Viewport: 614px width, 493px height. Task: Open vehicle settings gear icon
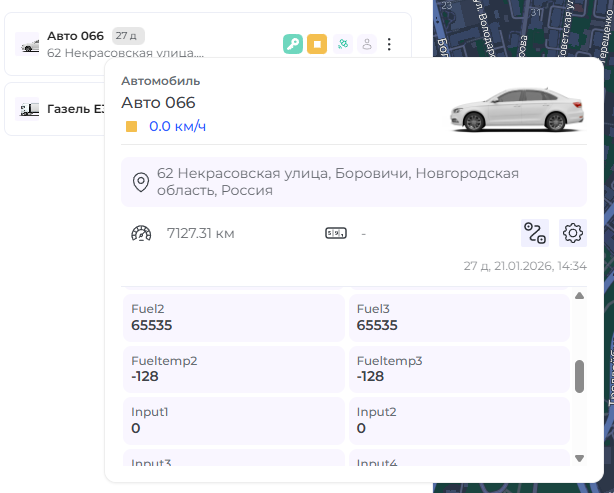pyautogui.click(x=573, y=233)
